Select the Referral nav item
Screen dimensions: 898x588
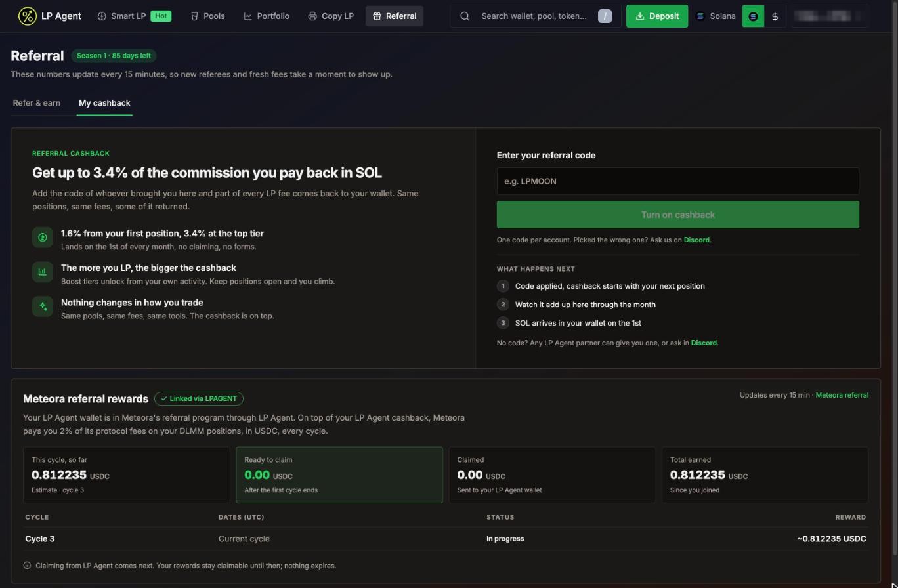pos(395,16)
